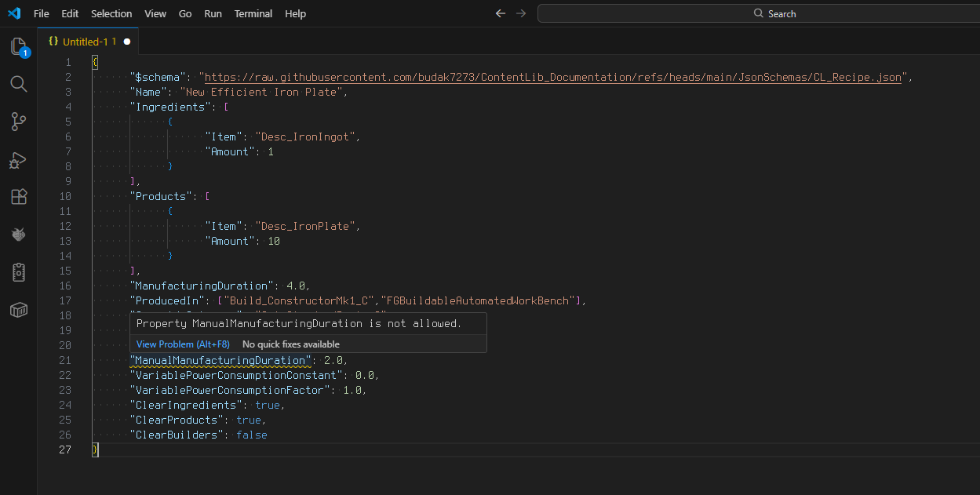
Task: Open the Extensions view
Action: 19,197
